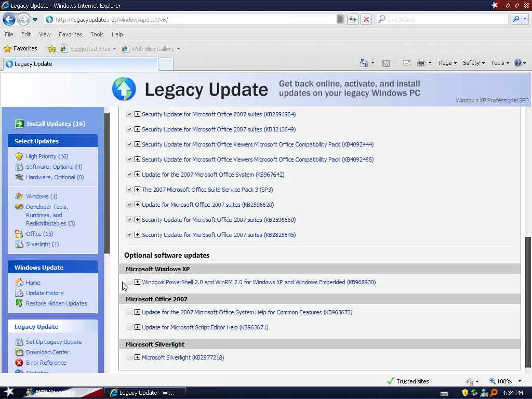Viewport: 532px width, 399px height.
Task: Expand details for Security Update KB2596650
Action: tap(137, 220)
